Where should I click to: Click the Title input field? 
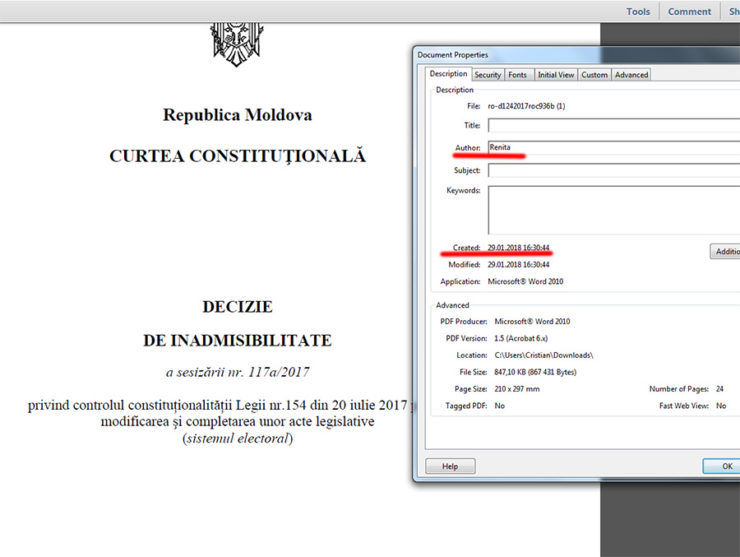click(614, 126)
